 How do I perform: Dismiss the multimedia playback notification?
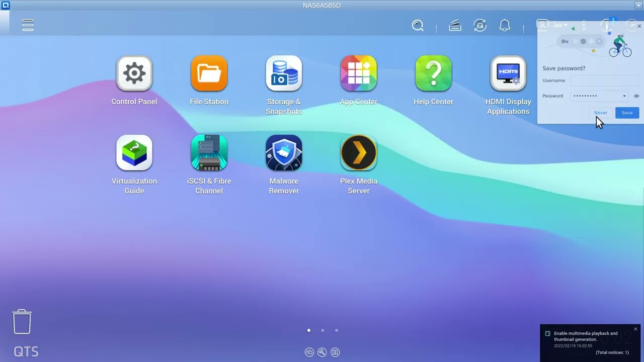635,329
